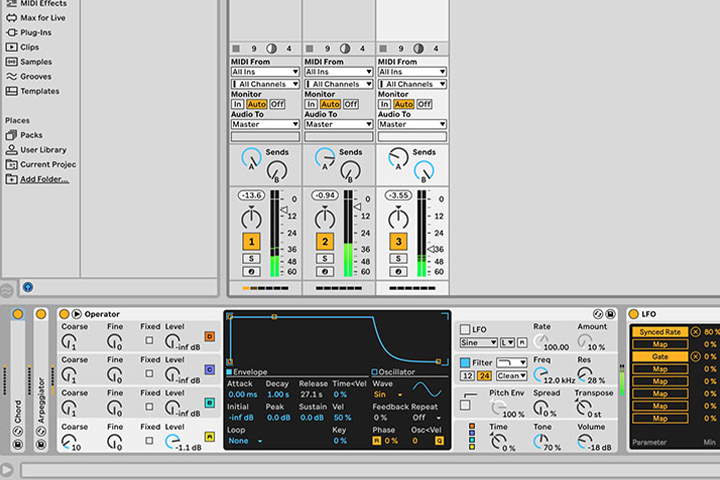Screen dimensions: 720x480
Task: Select the Grooves category icon
Action: point(11,76)
